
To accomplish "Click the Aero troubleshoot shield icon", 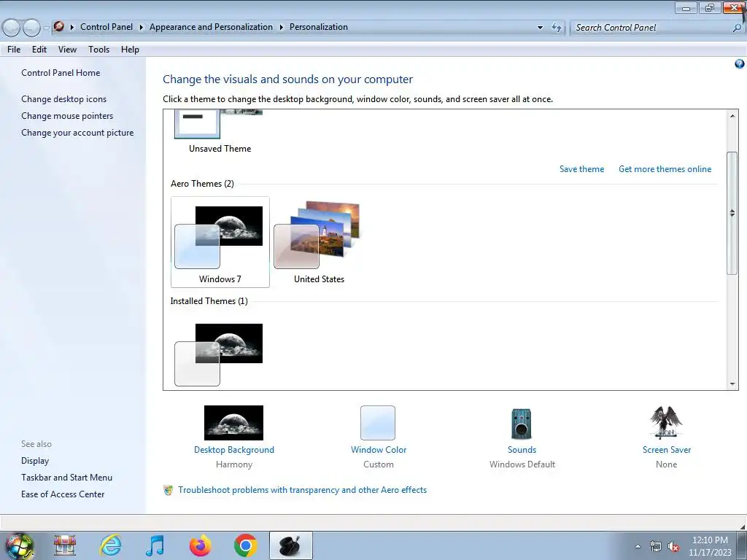I will click(x=168, y=490).
